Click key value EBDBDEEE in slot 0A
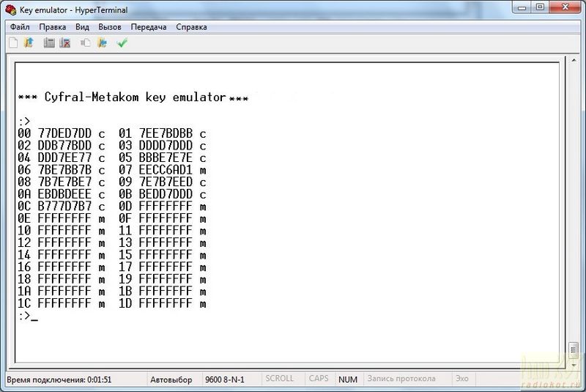Viewport: 586px width, 392px height. 64,194
